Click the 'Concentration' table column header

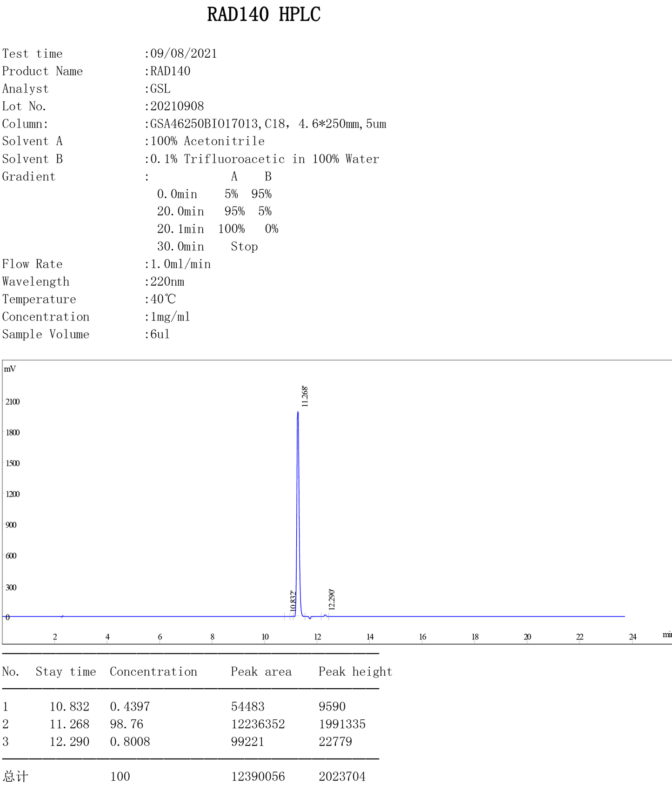click(153, 671)
